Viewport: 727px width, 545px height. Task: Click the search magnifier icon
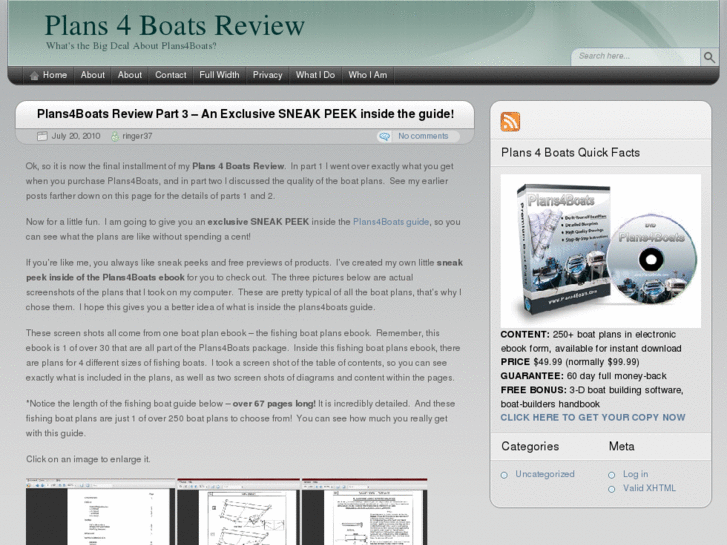pos(709,57)
